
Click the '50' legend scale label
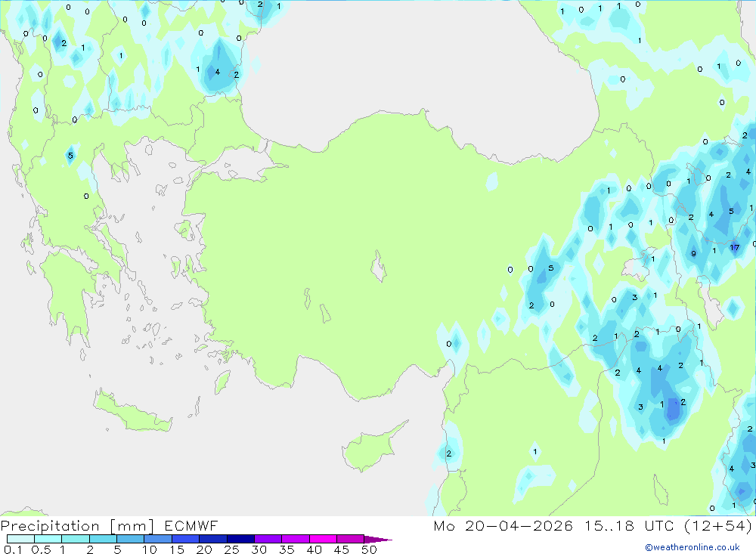pos(370,549)
